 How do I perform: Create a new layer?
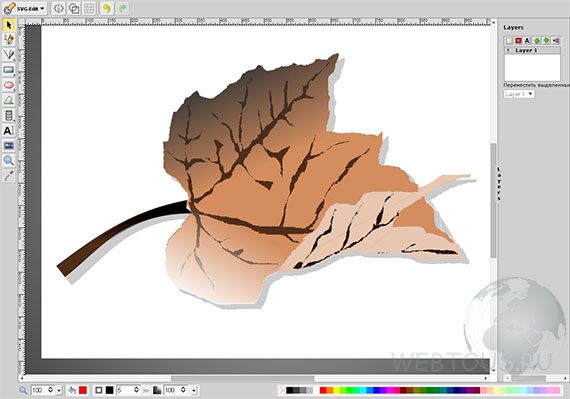(509, 40)
